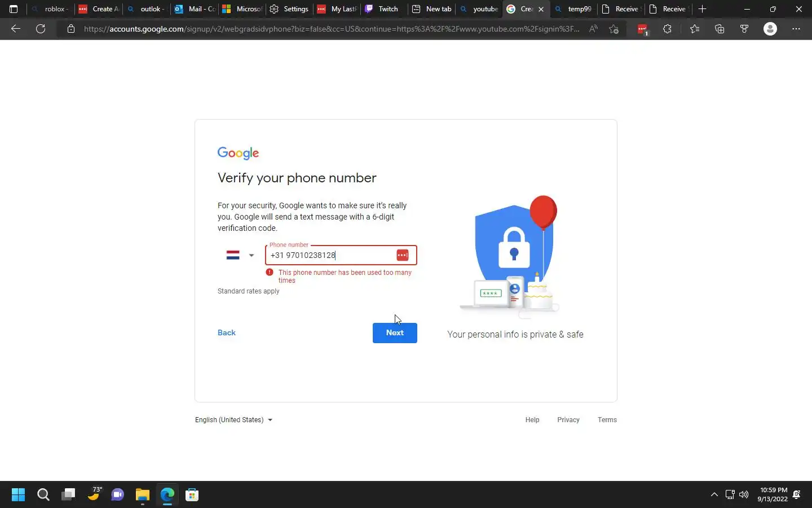Screen dimensions: 812x508
Task: Open the Favorites list icon
Action: click(695, 29)
